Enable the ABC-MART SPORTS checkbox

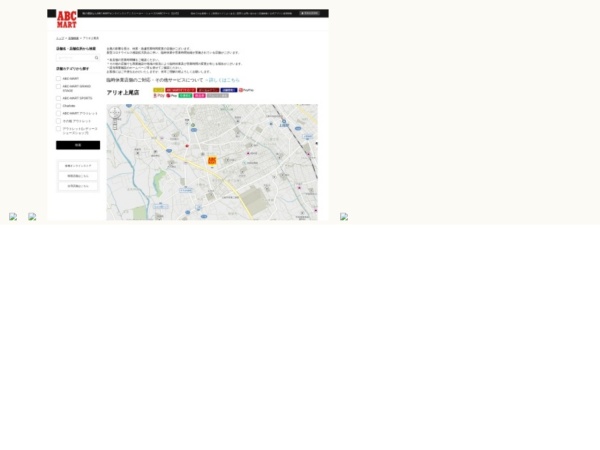pyautogui.click(x=58, y=98)
